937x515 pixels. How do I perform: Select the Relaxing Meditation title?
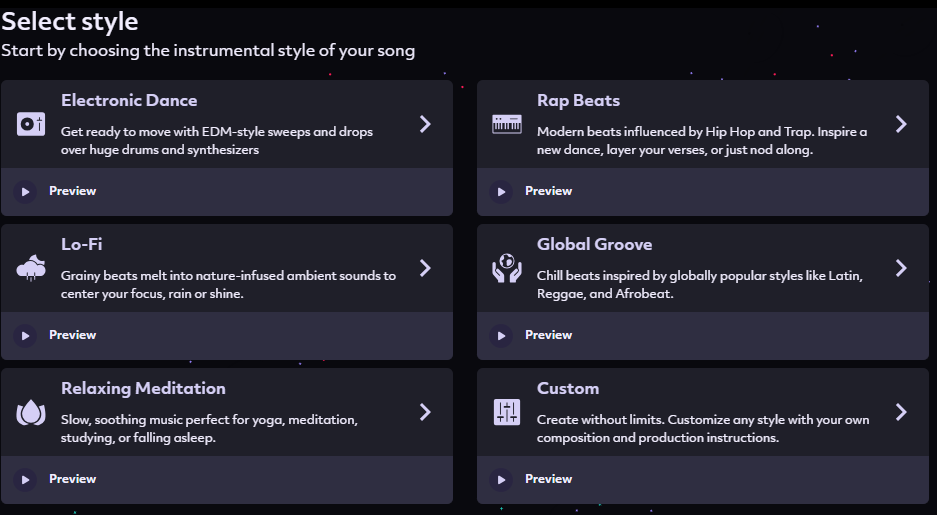(x=143, y=388)
